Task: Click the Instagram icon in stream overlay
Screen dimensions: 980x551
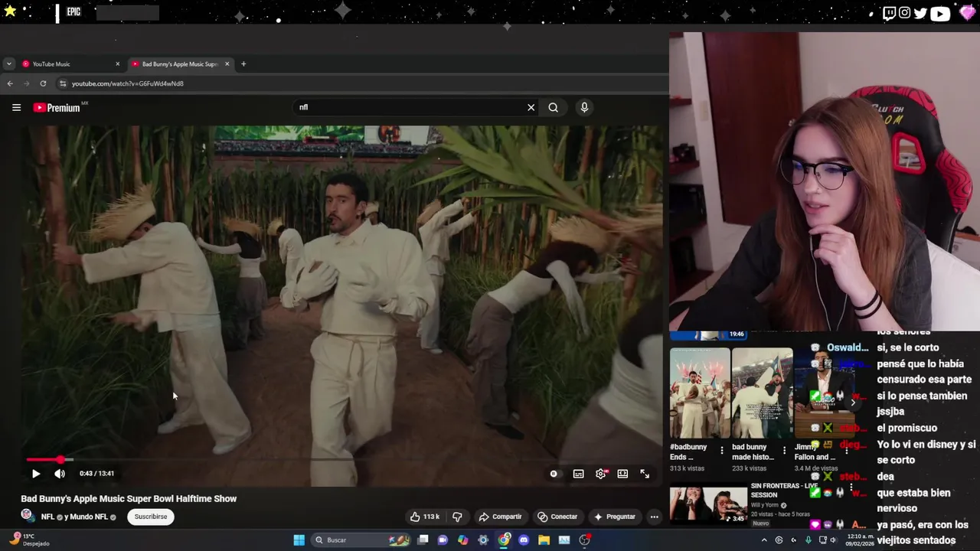Action: [x=905, y=13]
